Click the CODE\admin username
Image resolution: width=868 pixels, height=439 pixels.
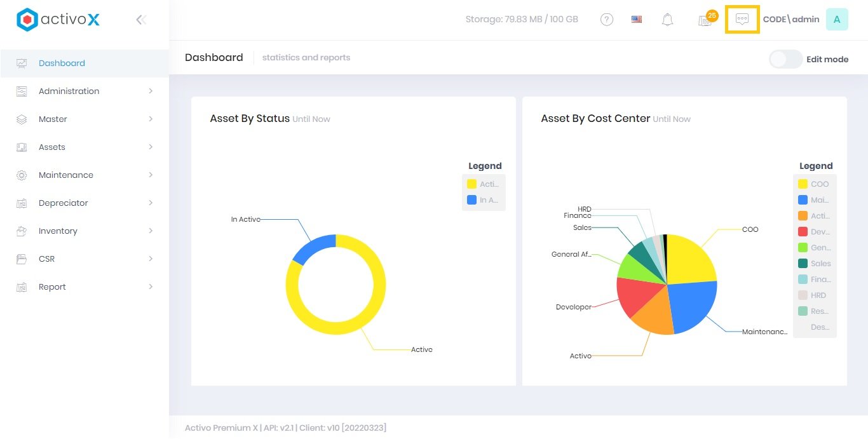tap(790, 20)
